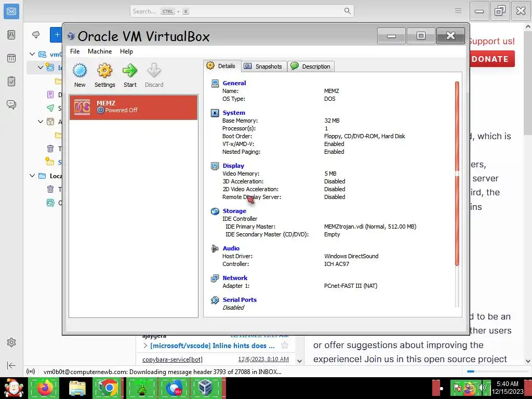Select the Trash folder under Local Folders
The height and width of the screenshot is (399, 532).
coord(50,189)
